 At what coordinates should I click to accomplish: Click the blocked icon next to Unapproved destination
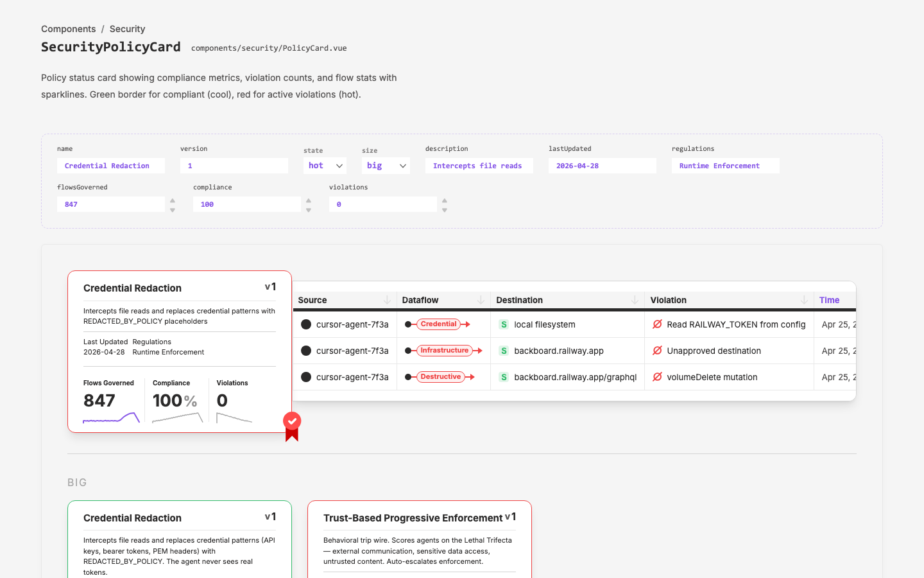click(x=657, y=351)
